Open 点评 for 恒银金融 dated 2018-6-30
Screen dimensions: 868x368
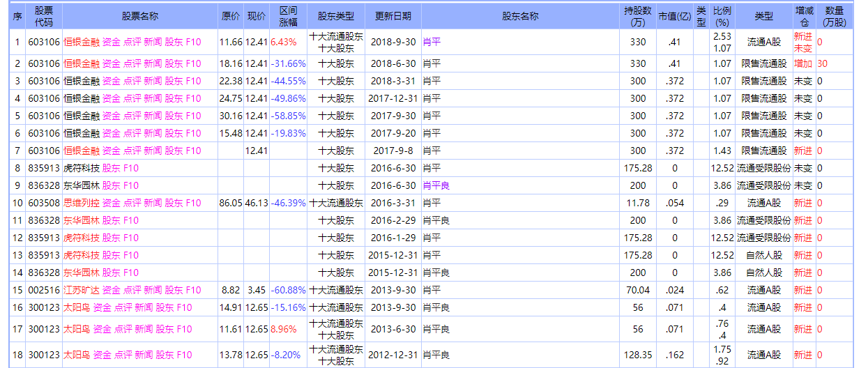pos(132,63)
